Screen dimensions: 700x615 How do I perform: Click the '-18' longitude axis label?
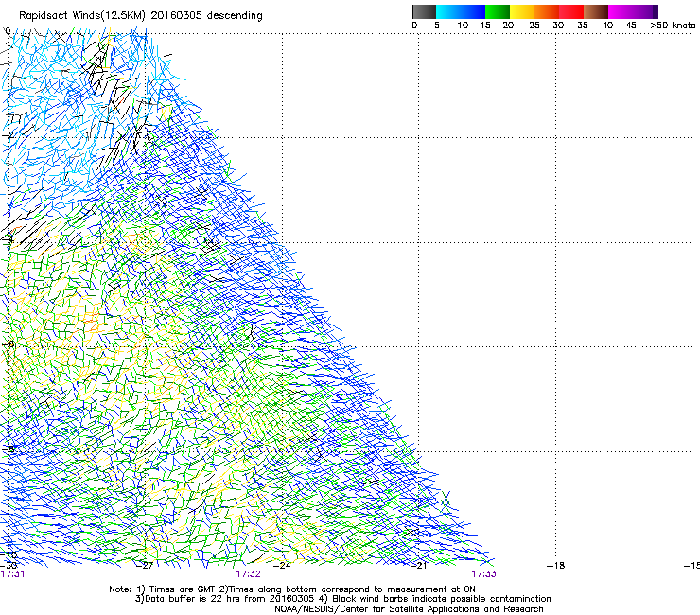point(556,566)
